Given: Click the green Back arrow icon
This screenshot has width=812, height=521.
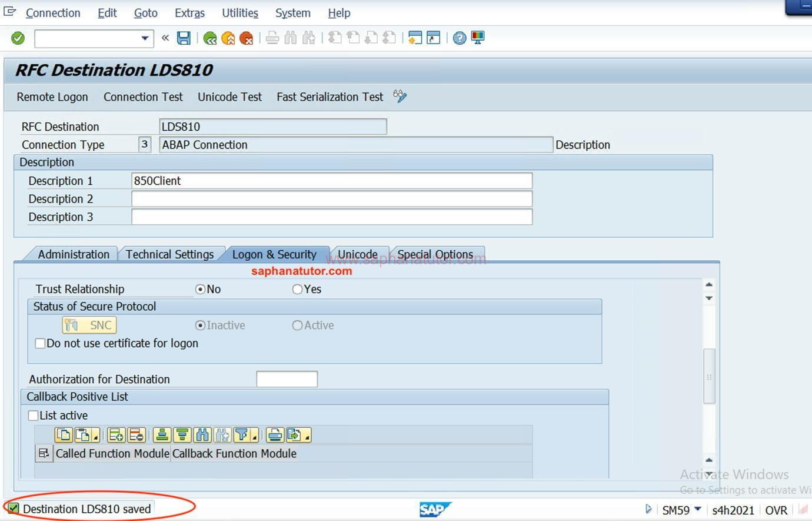Looking at the screenshot, I should click(x=209, y=38).
